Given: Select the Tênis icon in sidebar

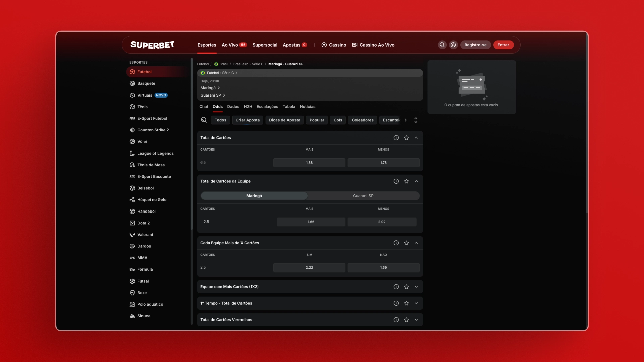Looking at the screenshot, I should (132, 107).
